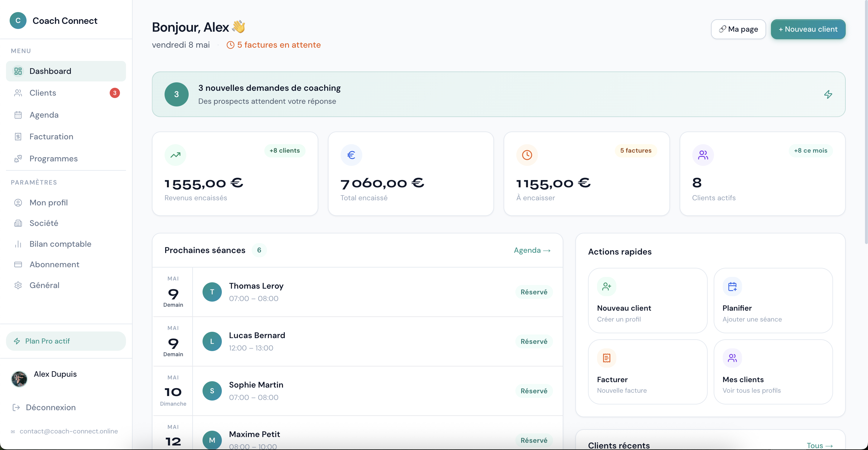Image resolution: width=868 pixels, height=450 pixels.
Task: Click the trending-up icon on Revenus encaissés card
Action: 175,155
